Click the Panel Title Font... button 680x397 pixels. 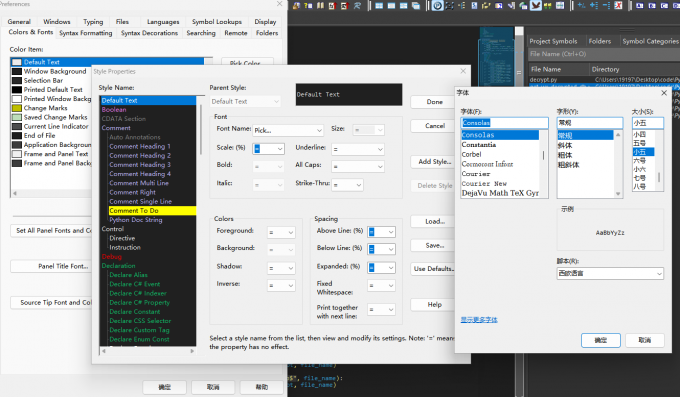tap(51, 266)
